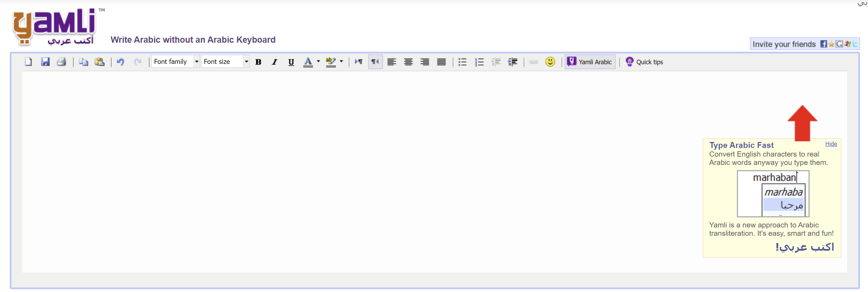Center align the text
Image resolution: width=868 pixels, height=292 pixels.
point(408,62)
